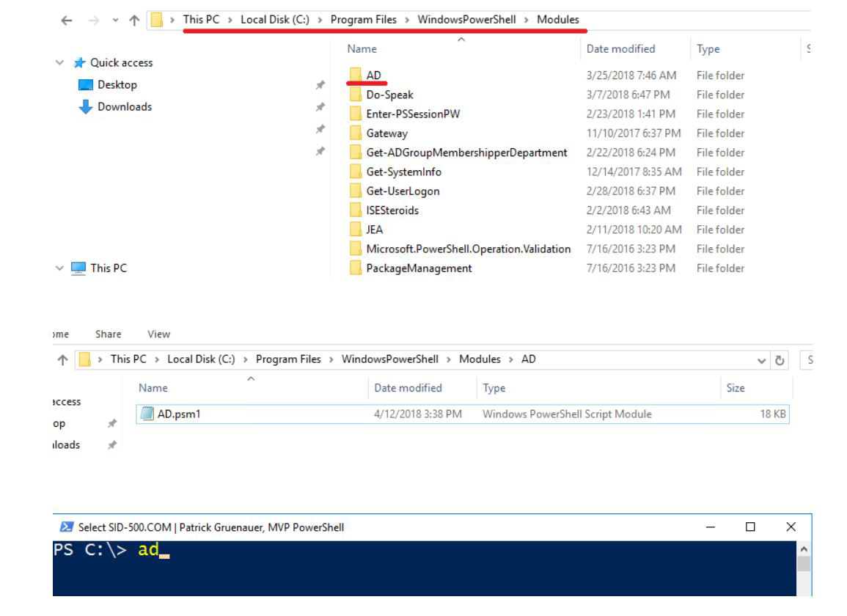Open the View ribbon tab

coord(159,334)
